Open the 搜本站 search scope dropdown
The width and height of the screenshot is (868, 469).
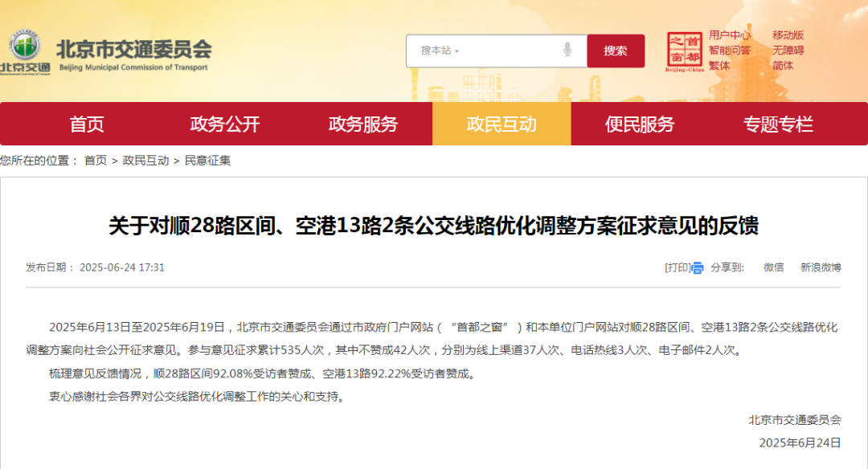point(440,51)
